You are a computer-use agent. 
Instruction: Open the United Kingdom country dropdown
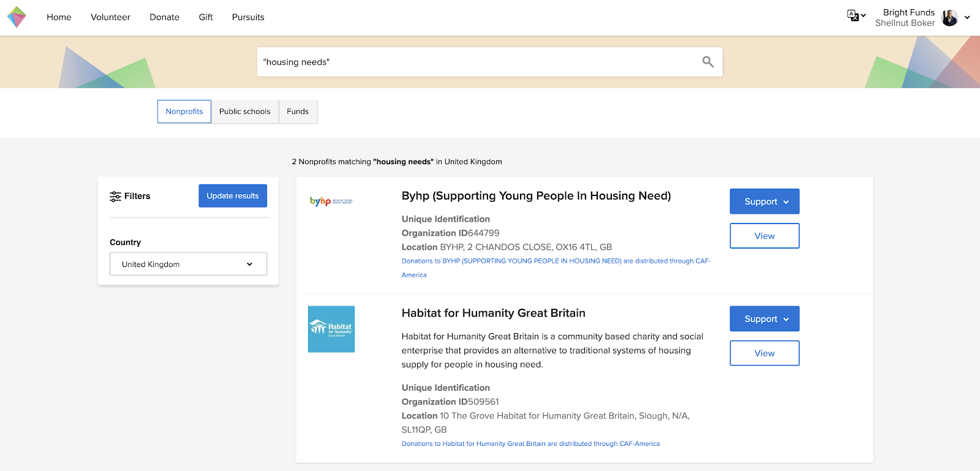pos(188,264)
